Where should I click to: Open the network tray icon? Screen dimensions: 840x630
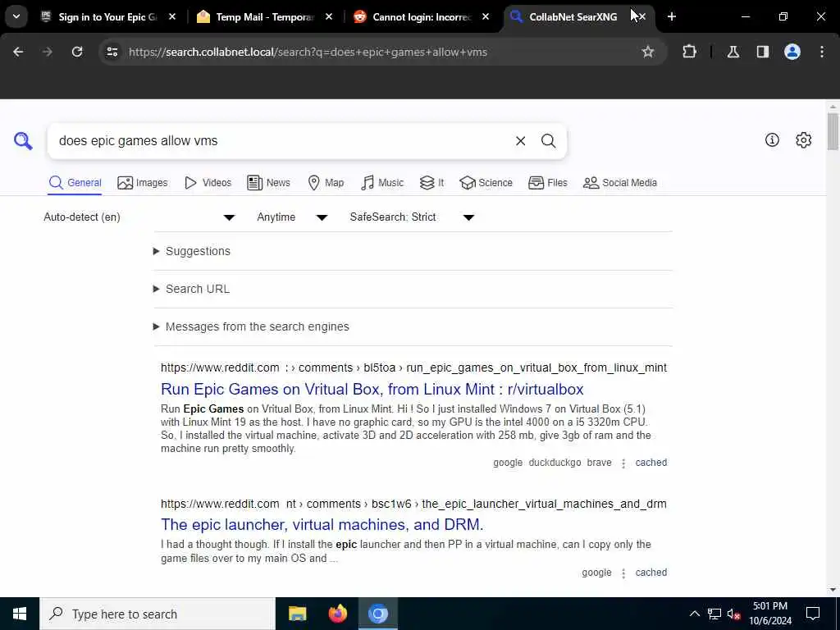(714, 614)
